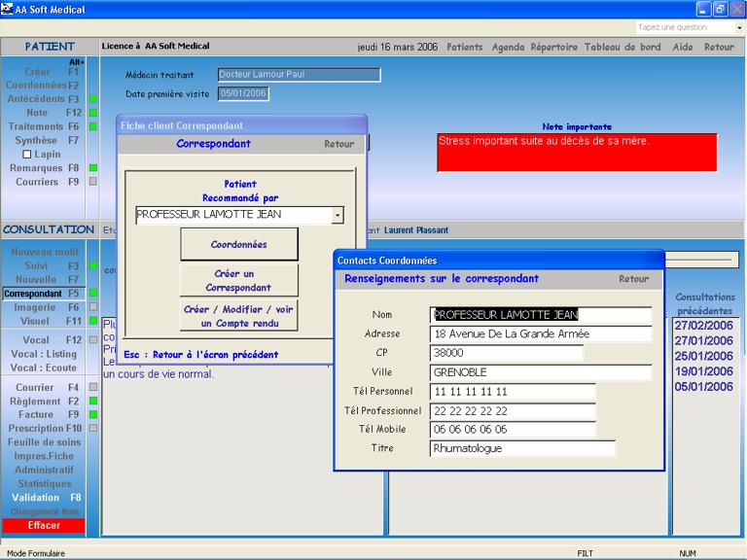Image resolution: width=747 pixels, height=560 pixels.
Task: Click Nouvelle F7 in consultation sidebar
Action: pyautogui.click(x=47, y=280)
